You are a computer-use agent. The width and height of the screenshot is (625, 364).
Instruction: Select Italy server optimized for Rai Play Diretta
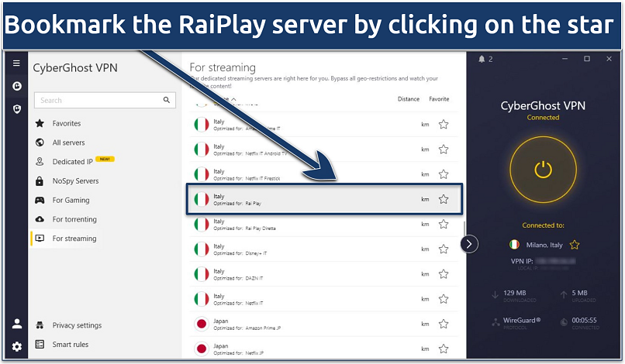click(x=324, y=225)
